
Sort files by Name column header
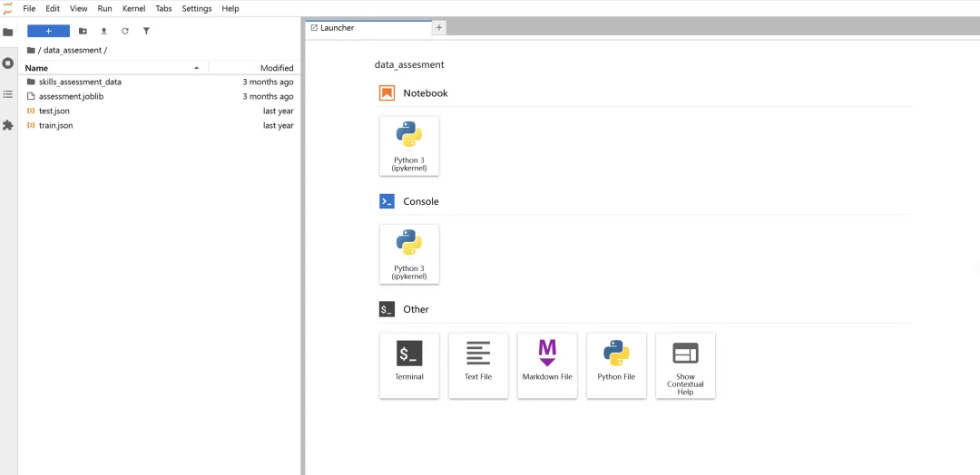coord(113,68)
